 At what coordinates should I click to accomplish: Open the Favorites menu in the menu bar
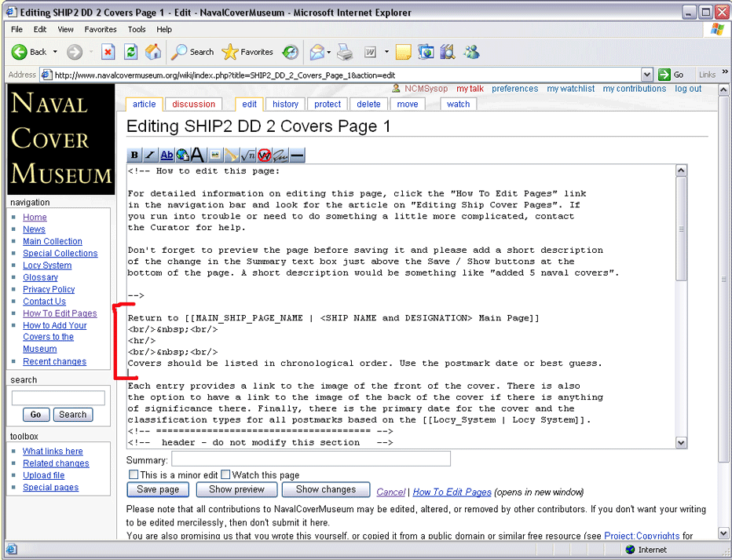[101, 29]
